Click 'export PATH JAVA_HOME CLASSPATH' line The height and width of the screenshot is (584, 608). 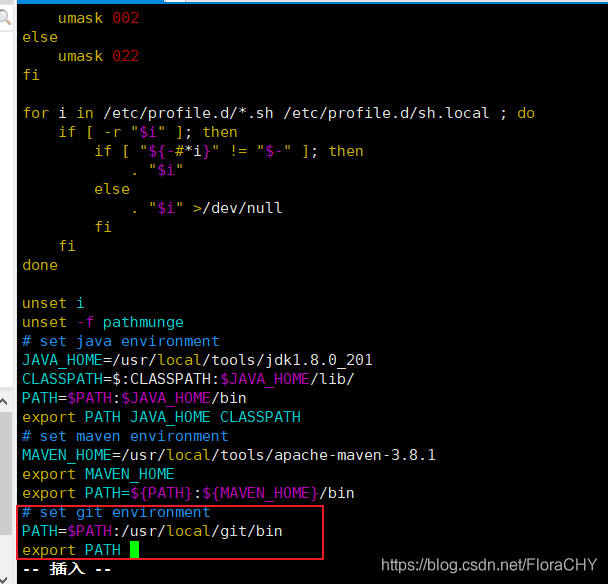pos(161,417)
